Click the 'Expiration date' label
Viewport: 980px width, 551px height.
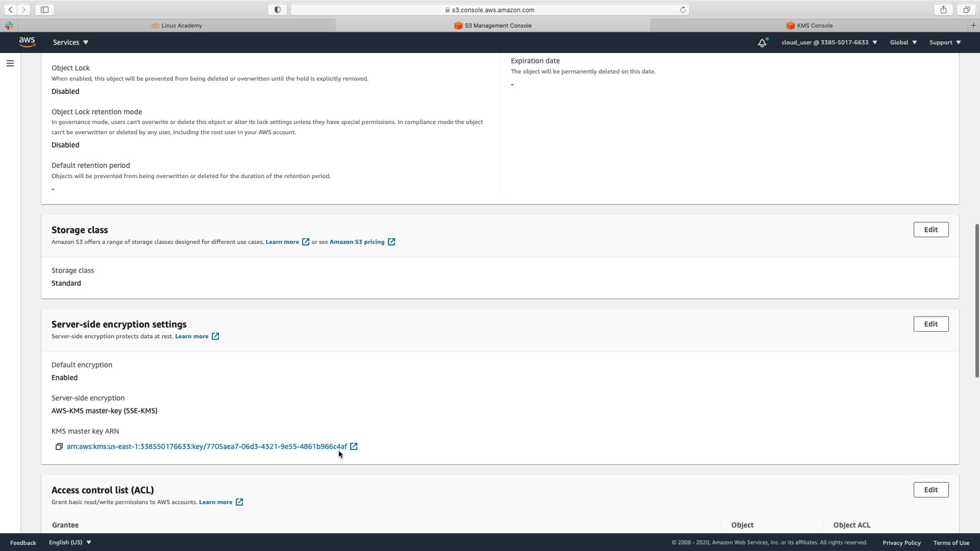(535, 61)
